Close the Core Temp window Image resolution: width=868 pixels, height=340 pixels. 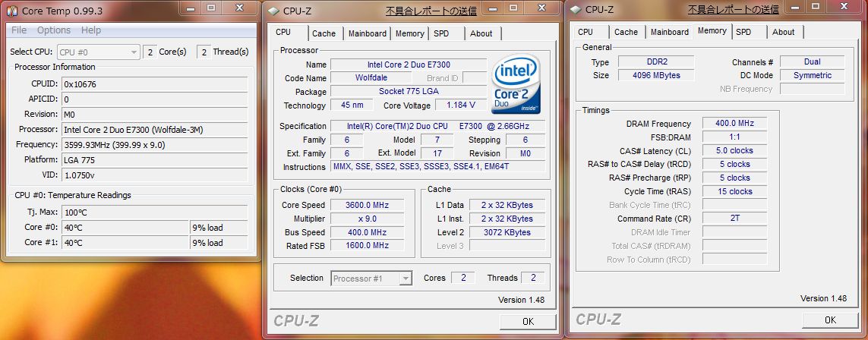tap(239, 8)
